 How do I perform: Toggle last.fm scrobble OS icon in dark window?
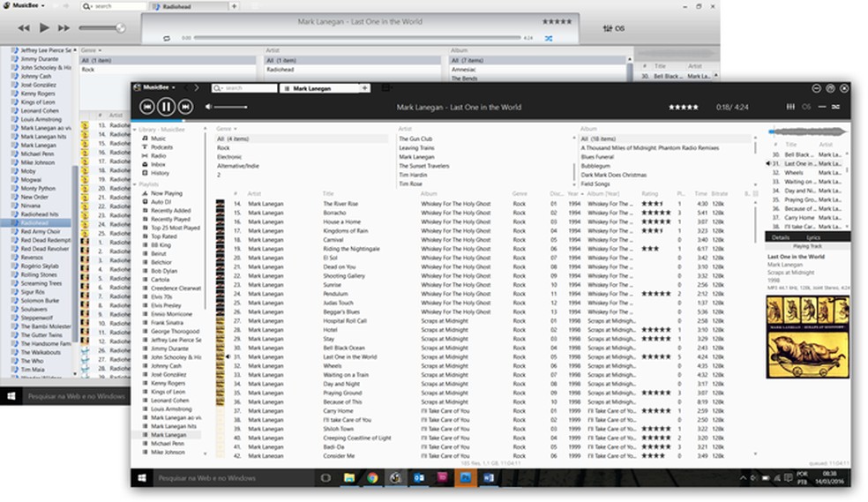(806, 107)
